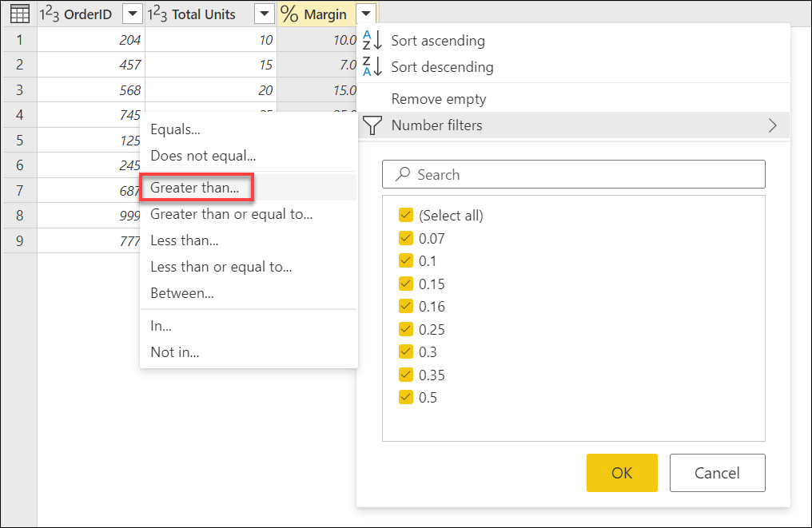Expand Number filters with its right chevron
This screenshot has height=528, width=812.
771,125
